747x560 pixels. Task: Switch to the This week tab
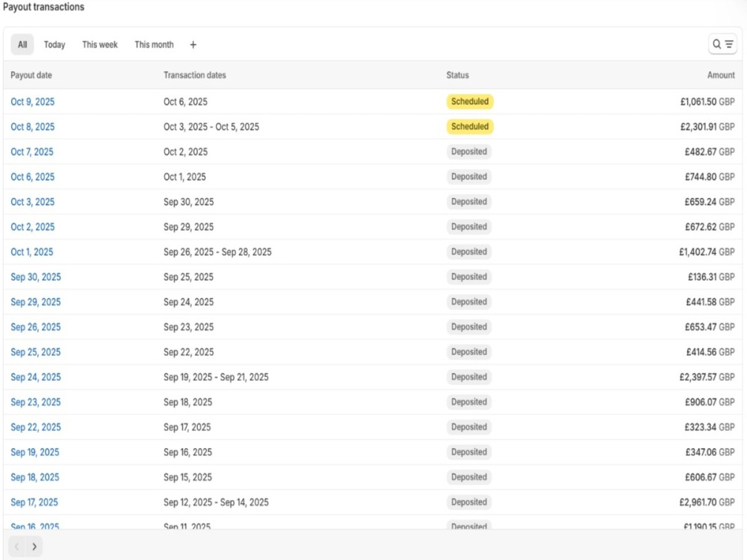(100, 44)
